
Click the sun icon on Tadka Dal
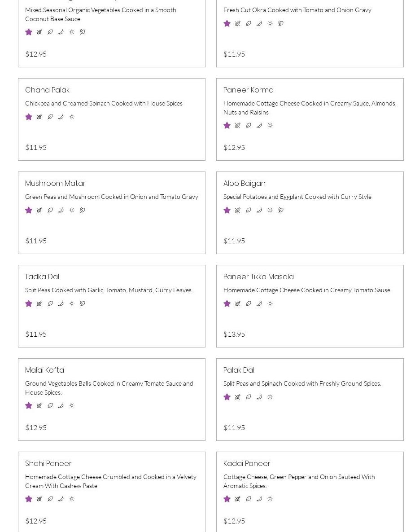coord(72,303)
